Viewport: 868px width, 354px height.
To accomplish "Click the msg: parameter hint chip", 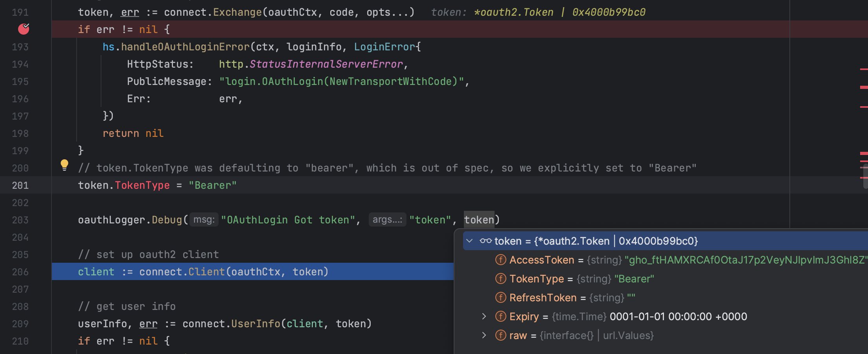I will [x=204, y=219].
